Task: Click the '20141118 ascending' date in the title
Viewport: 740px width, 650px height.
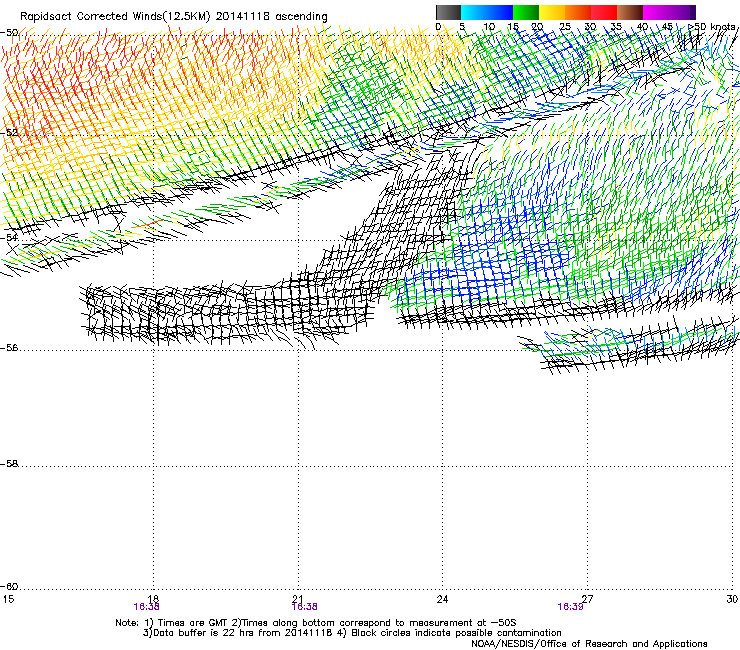Action: point(272,16)
